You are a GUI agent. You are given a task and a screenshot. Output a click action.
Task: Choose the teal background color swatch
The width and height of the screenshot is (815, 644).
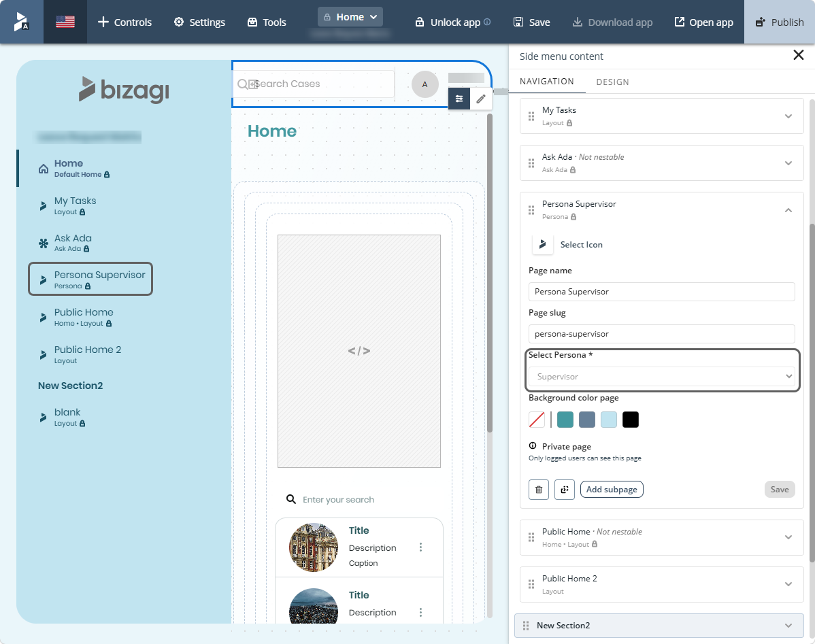565,420
